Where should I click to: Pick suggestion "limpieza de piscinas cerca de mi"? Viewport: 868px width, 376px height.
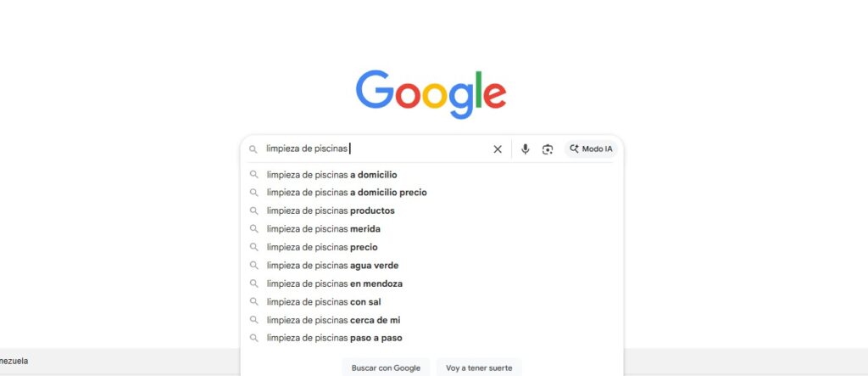(333, 320)
